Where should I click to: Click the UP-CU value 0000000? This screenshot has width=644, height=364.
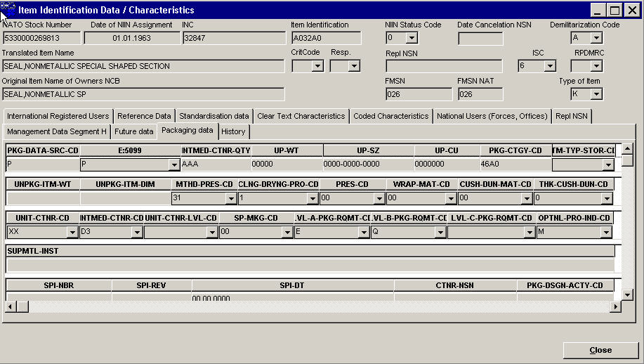429,164
